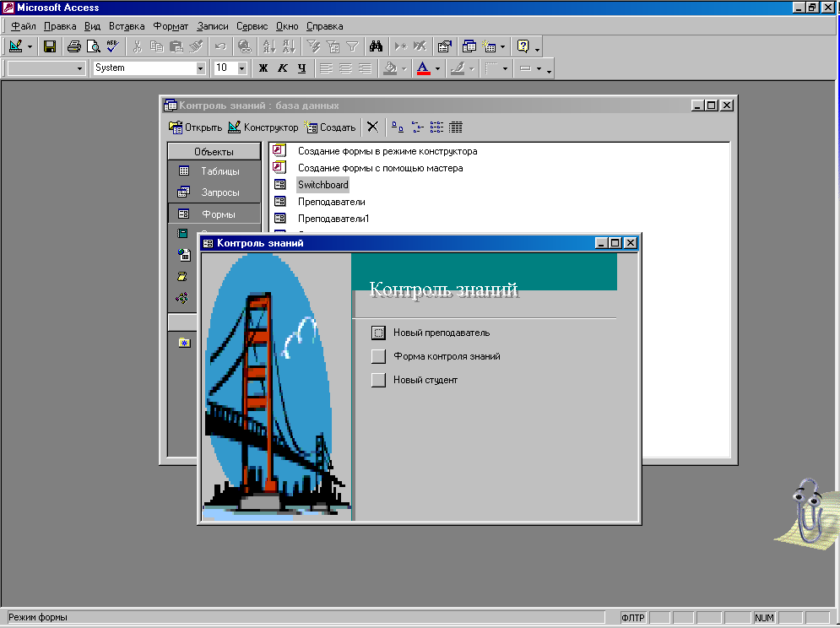The width and height of the screenshot is (840, 628).
Task: Click the Office Assistant help question icon
Action: click(x=523, y=46)
